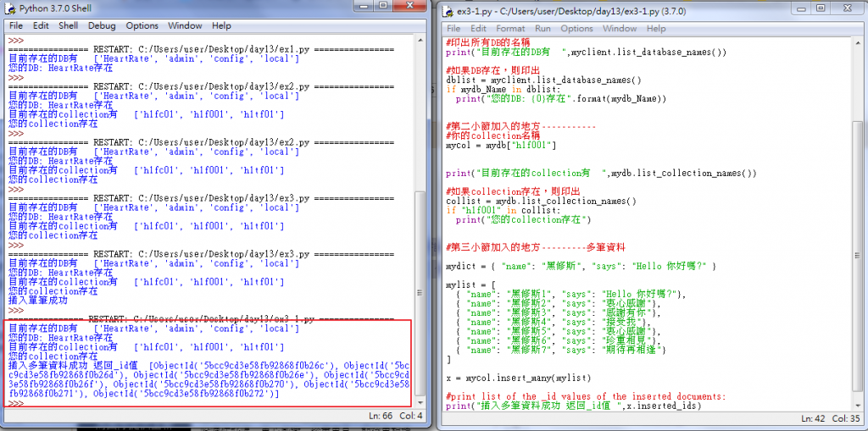Viewport: 868px width, 431px height.
Task: Minimize the Python 3.7.0 Shell window
Action: 364,6
